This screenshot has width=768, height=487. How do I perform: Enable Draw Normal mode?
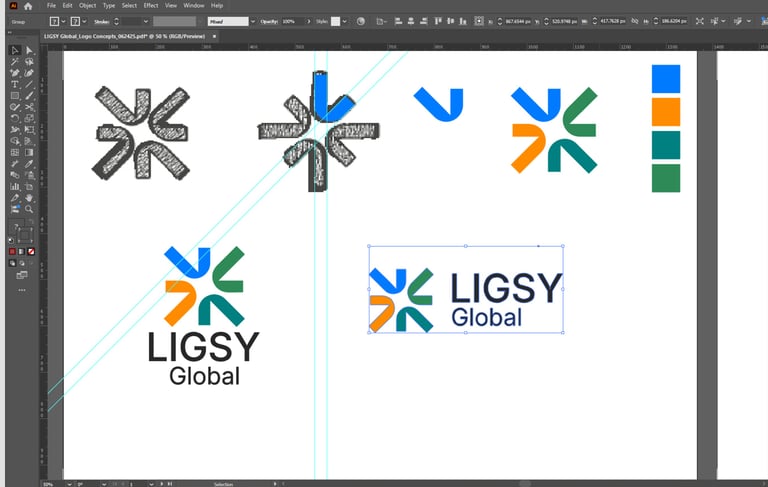click(x=12, y=263)
